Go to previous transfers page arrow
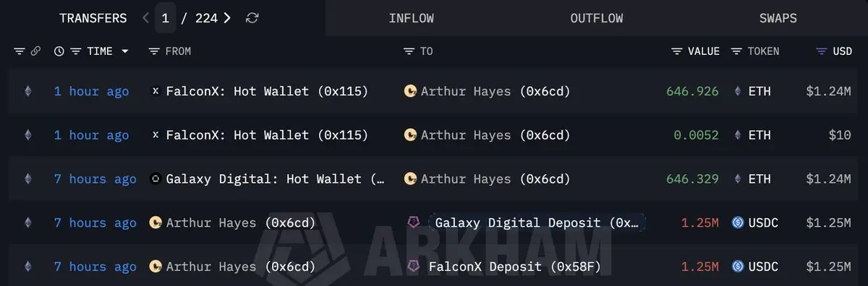 (146, 18)
